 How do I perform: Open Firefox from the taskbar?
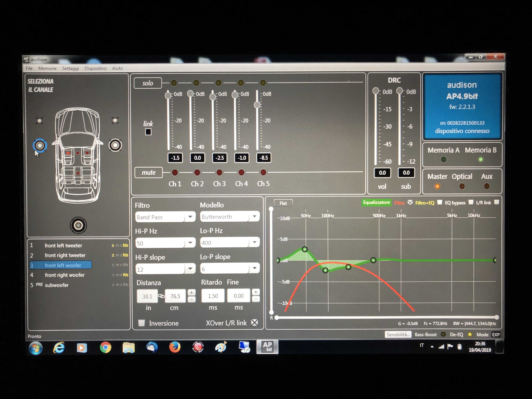click(175, 347)
